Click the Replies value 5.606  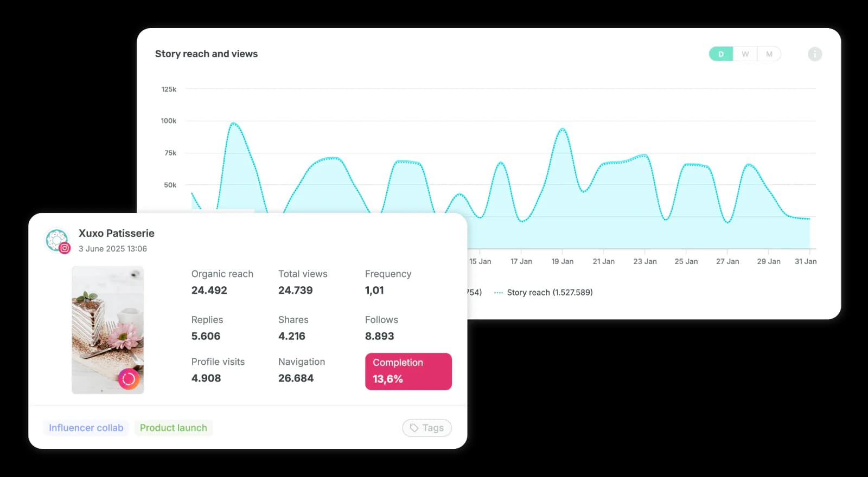[206, 336]
